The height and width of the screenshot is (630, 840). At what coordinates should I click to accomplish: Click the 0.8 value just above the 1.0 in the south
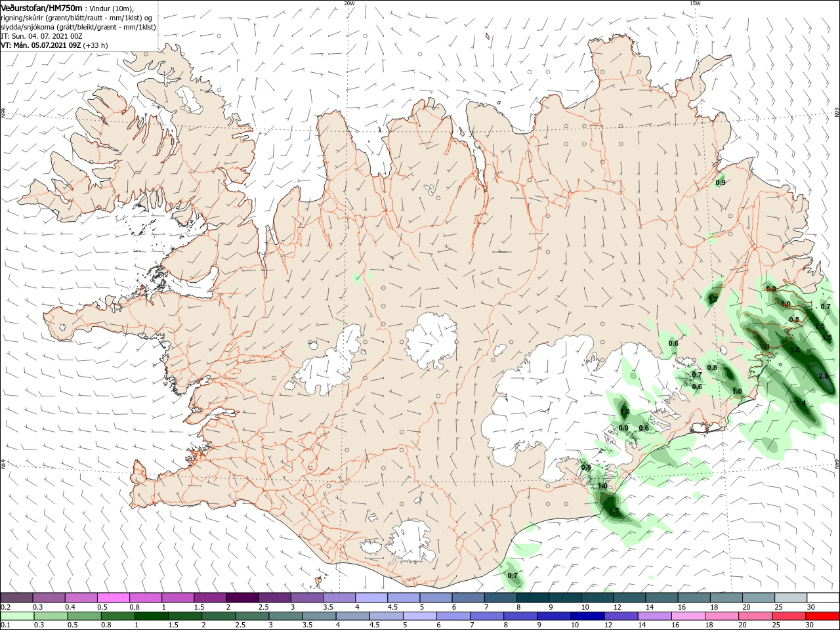coord(586,467)
